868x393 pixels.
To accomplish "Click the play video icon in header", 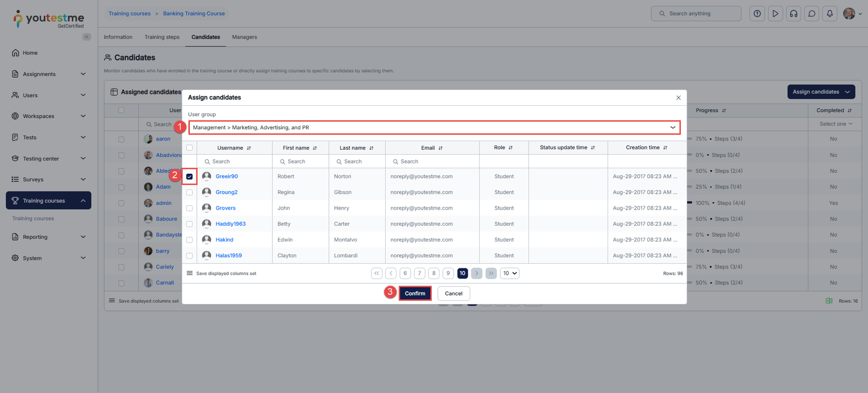I will click(x=775, y=14).
